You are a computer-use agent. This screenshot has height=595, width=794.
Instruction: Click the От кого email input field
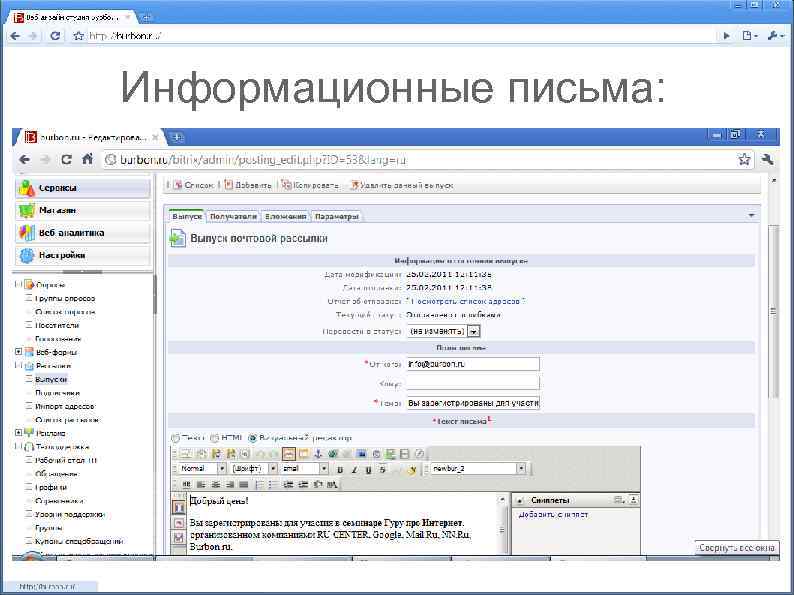(473, 364)
